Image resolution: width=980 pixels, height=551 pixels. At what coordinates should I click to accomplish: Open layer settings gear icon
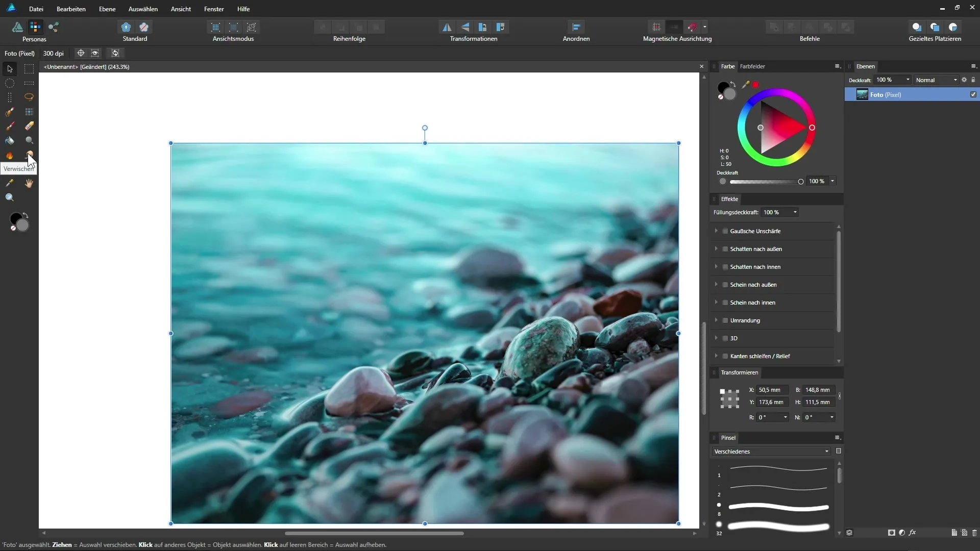[x=964, y=80]
